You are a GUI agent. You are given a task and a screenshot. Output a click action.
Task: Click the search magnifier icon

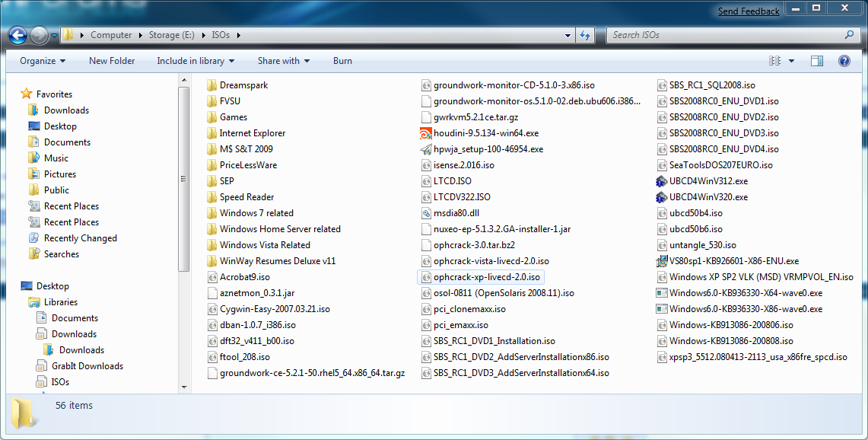click(x=849, y=34)
